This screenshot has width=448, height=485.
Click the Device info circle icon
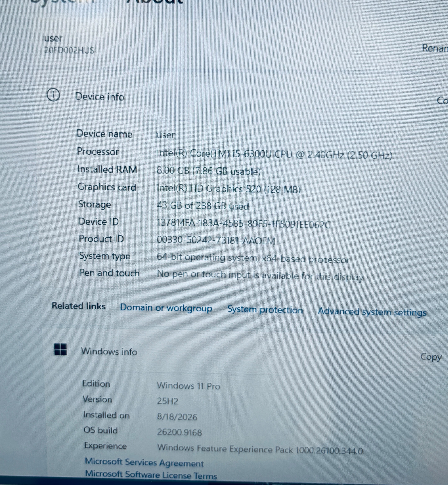coord(53,95)
